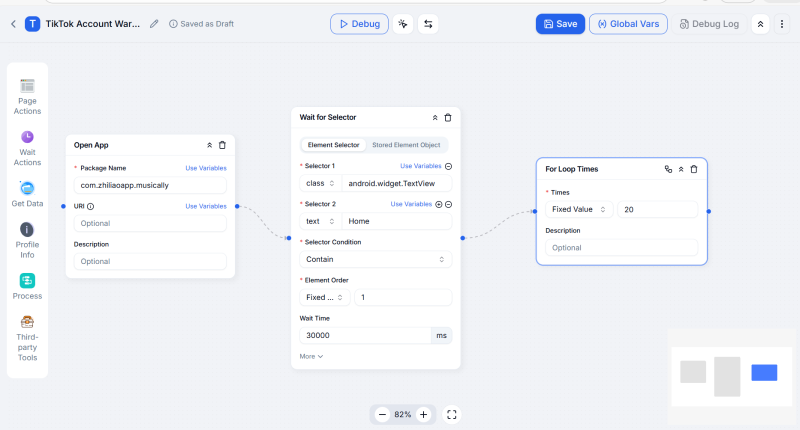
Task: Open the Times Fixed Value dropdown
Action: 578,209
